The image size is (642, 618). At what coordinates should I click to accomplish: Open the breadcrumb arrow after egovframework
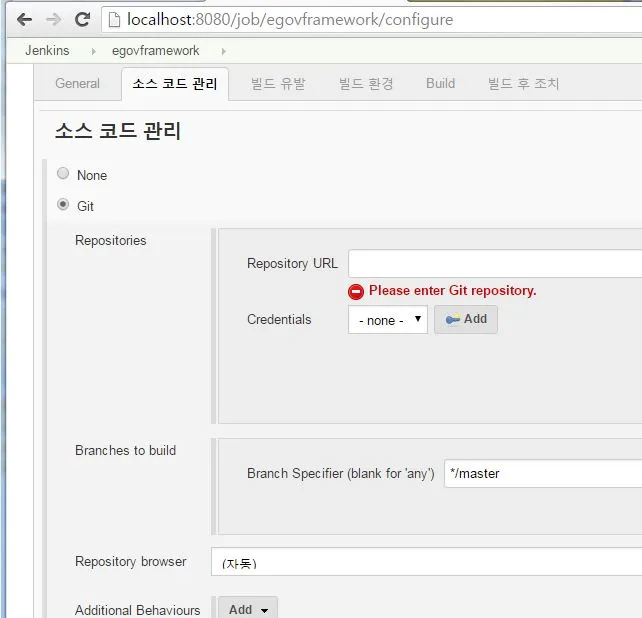224,51
